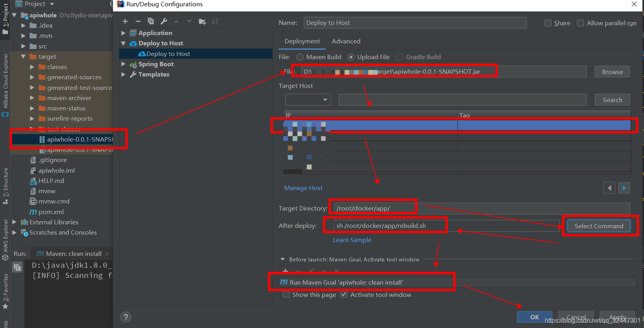Image resolution: width=644 pixels, height=328 pixels.
Task: Expand the Templates group
Action: [x=123, y=74]
